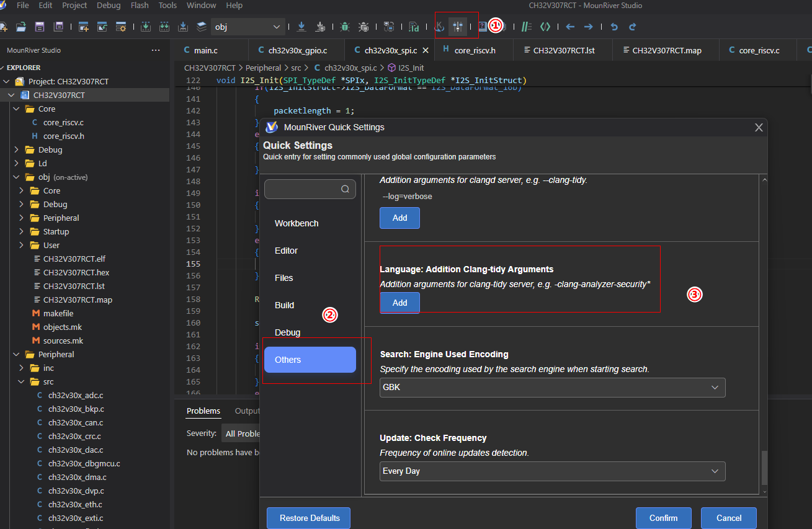The image size is (812, 529).
Task: Open the build configuration obj dropdown
Action: [x=248, y=27]
